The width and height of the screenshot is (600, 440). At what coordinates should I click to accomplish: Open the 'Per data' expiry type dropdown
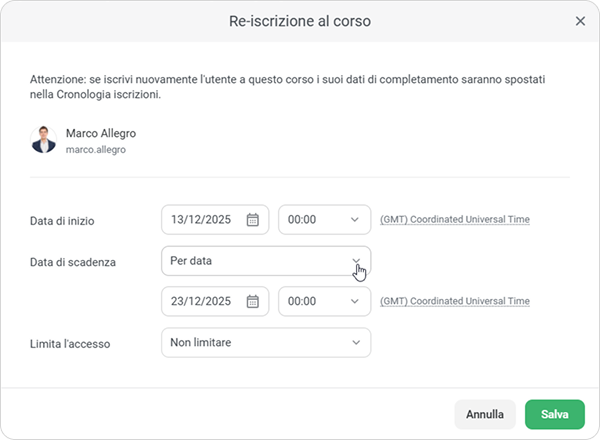pyautogui.click(x=265, y=261)
